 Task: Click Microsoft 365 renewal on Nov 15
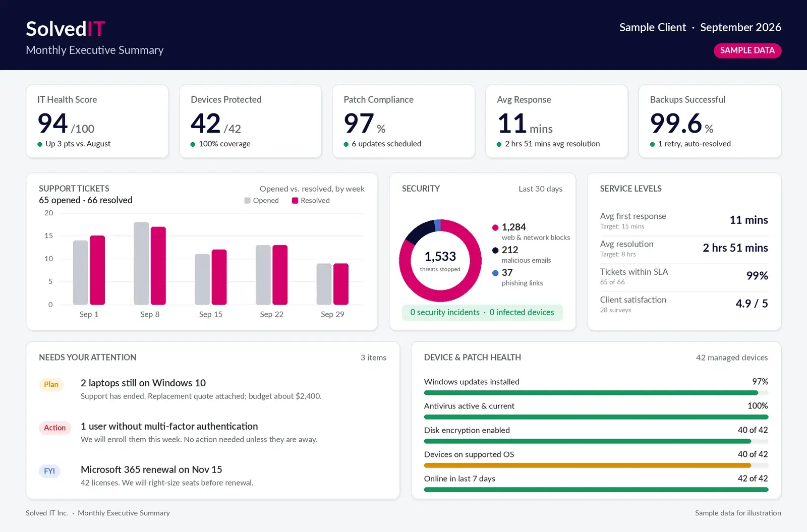click(x=151, y=470)
